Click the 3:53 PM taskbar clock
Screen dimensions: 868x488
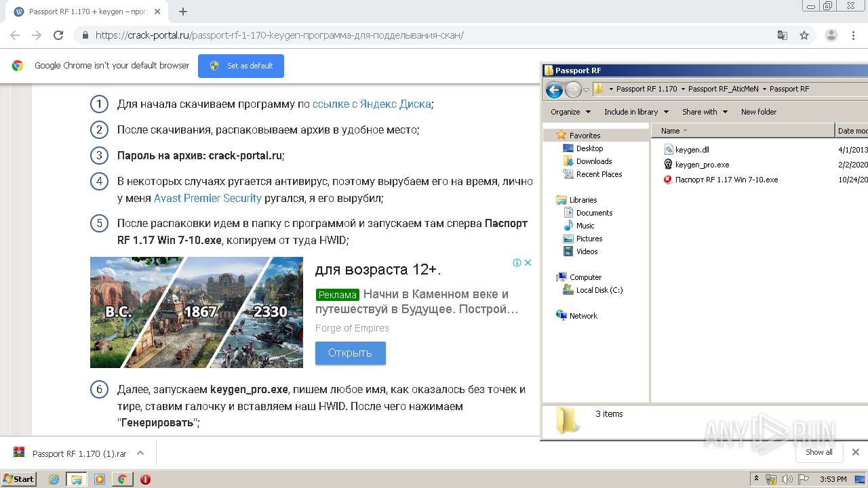(x=833, y=479)
